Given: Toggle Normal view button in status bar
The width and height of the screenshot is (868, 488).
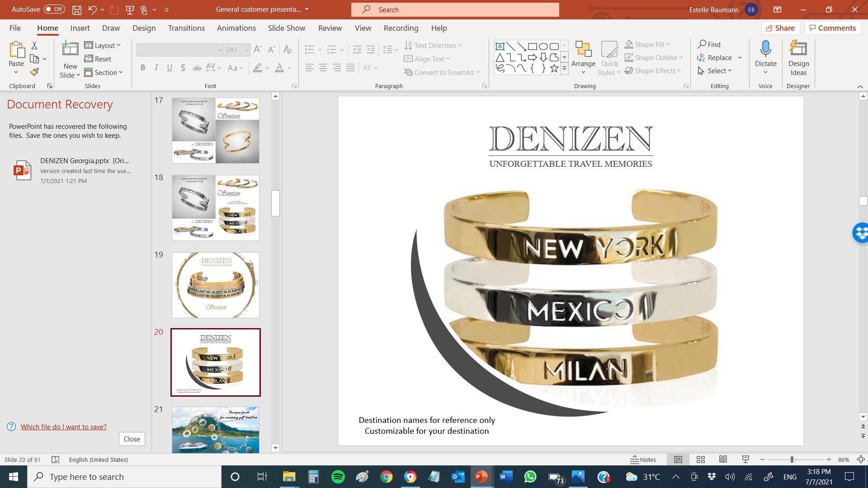Looking at the screenshot, I should [x=678, y=460].
